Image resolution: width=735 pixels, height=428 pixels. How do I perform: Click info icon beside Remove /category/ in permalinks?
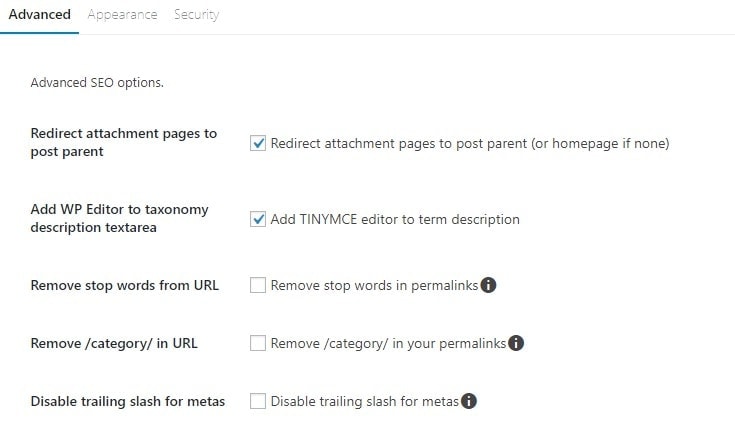click(516, 343)
